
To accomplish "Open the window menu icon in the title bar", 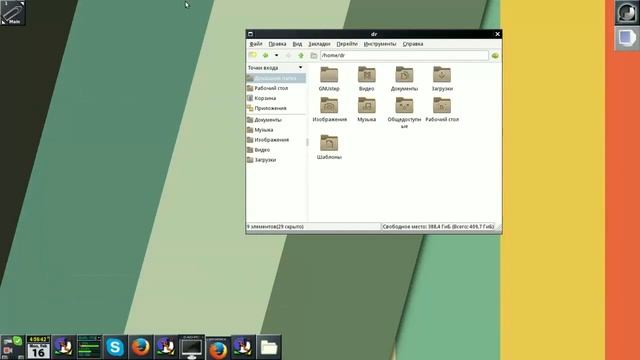I will click(x=250, y=34).
